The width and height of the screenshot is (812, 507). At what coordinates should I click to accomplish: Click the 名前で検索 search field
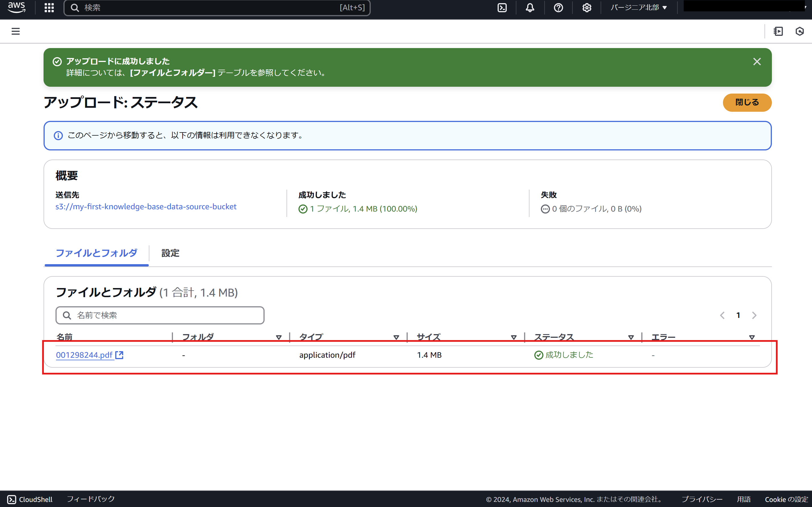tap(160, 315)
